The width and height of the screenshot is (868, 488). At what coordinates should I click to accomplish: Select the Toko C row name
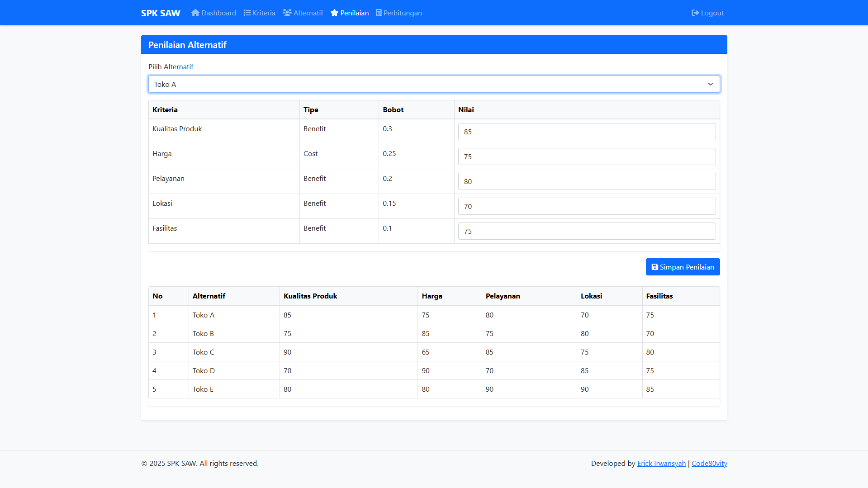[204, 352]
